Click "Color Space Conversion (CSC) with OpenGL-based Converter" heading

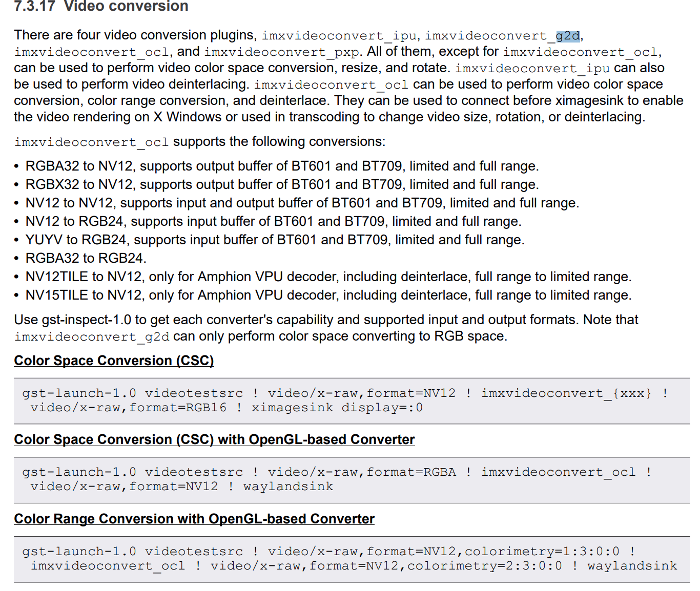pos(214,439)
